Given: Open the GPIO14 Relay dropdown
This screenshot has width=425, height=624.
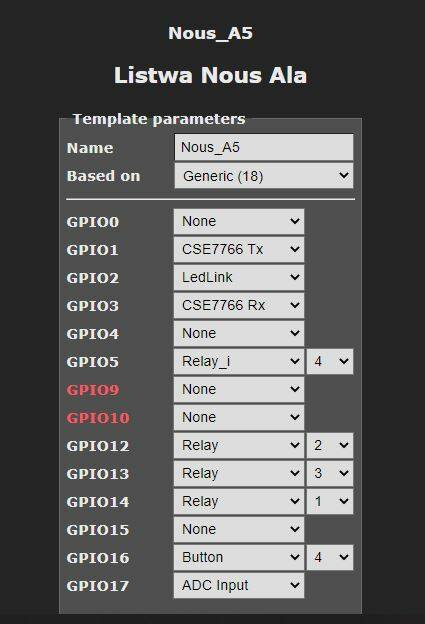Looking at the screenshot, I should [x=239, y=501].
